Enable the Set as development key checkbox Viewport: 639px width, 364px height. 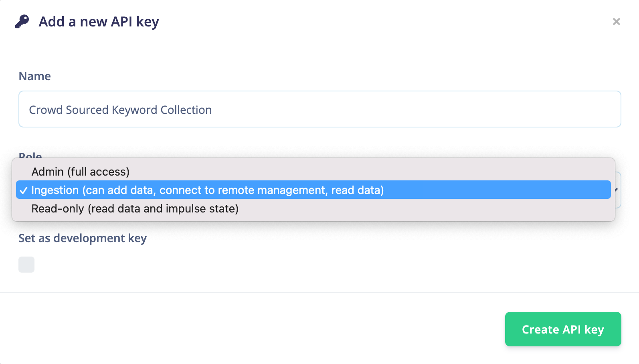[26, 265]
